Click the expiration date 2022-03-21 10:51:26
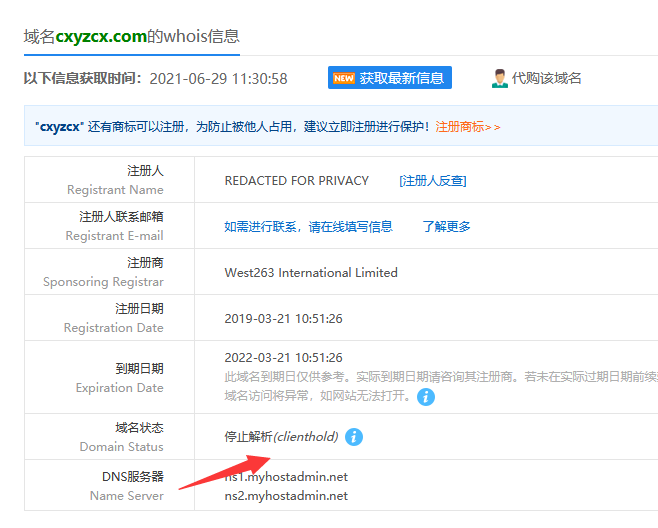658x528 pixels. 283,357
